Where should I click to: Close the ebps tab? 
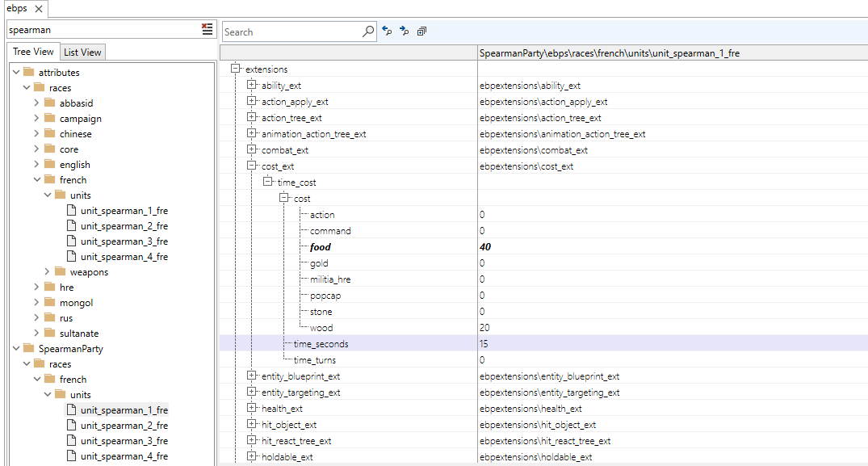[x=39, y=9]
